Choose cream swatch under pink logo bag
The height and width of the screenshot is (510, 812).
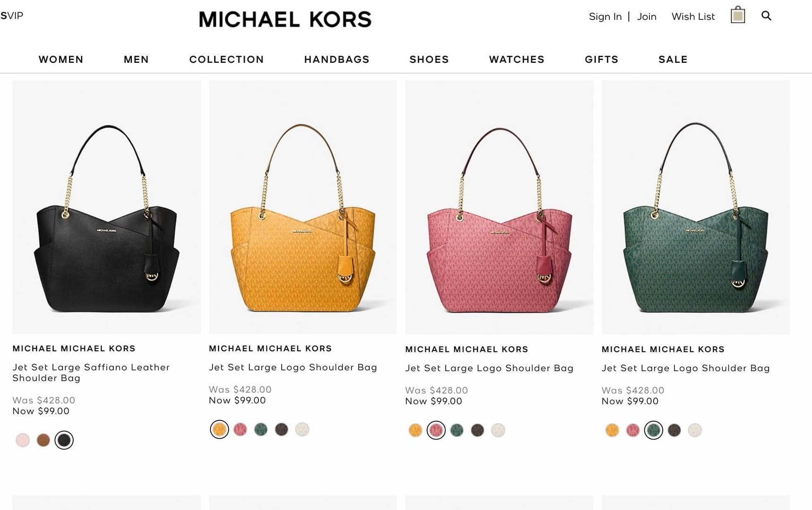click(498, 430)
